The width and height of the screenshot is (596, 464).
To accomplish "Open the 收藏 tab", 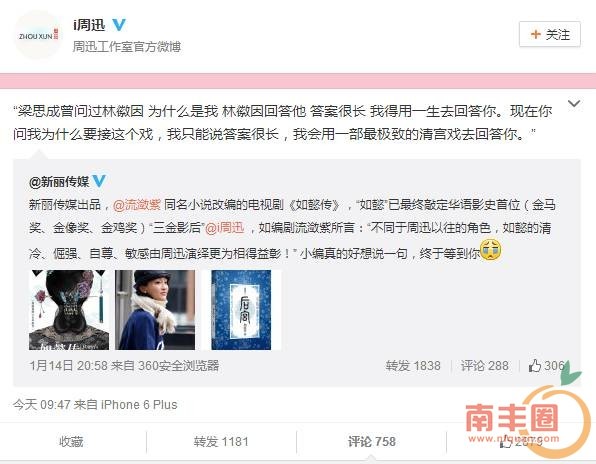I will click(71, 442).
